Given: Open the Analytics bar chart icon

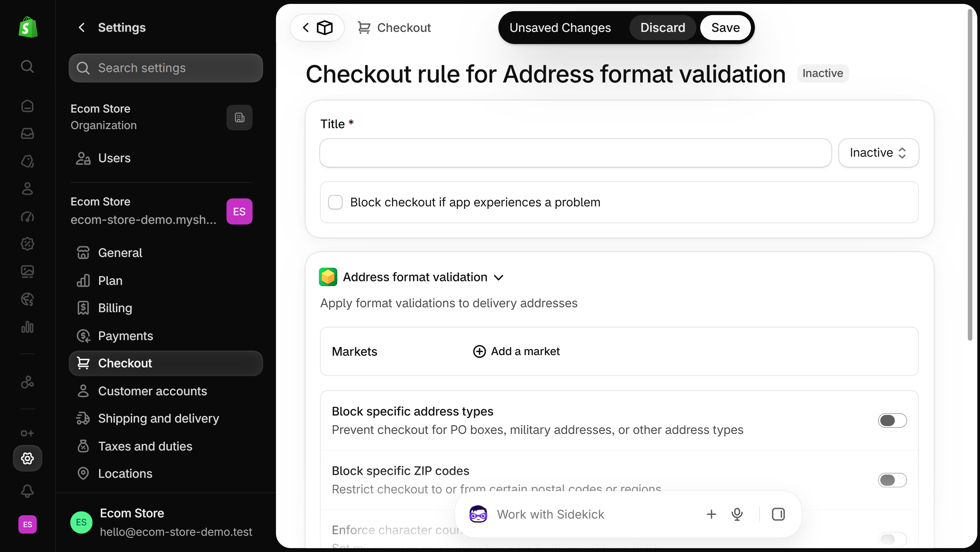Looking at the screenshot, I should [x=27, y=327].
